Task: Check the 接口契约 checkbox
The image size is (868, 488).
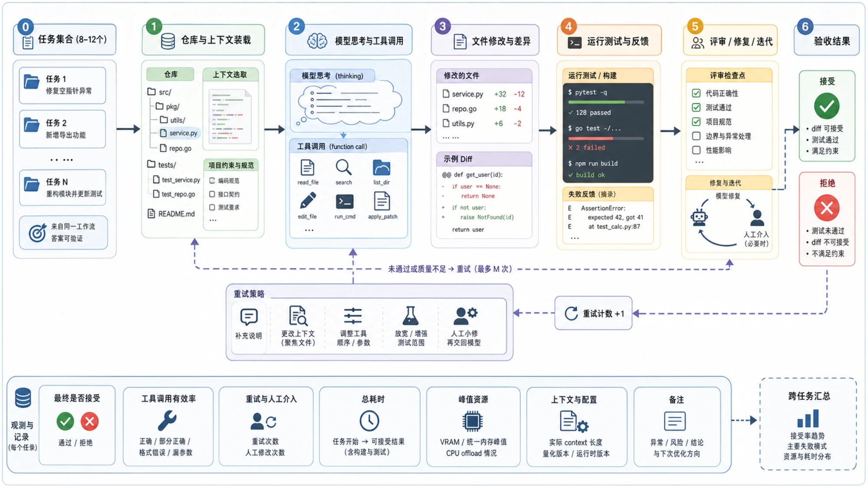Action: [x=212, y=194]
